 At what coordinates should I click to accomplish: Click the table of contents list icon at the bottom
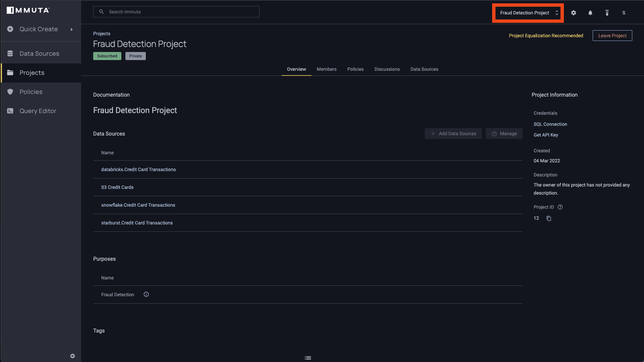click(308, 358)
